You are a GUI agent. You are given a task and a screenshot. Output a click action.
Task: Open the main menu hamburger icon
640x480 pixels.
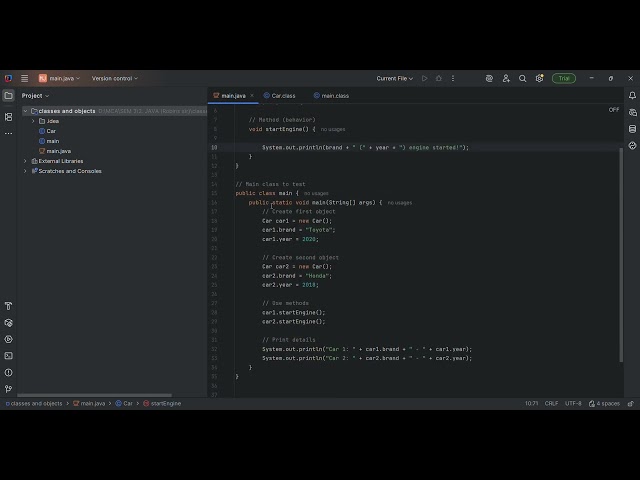pyautogui.click(x=24, y=78)
